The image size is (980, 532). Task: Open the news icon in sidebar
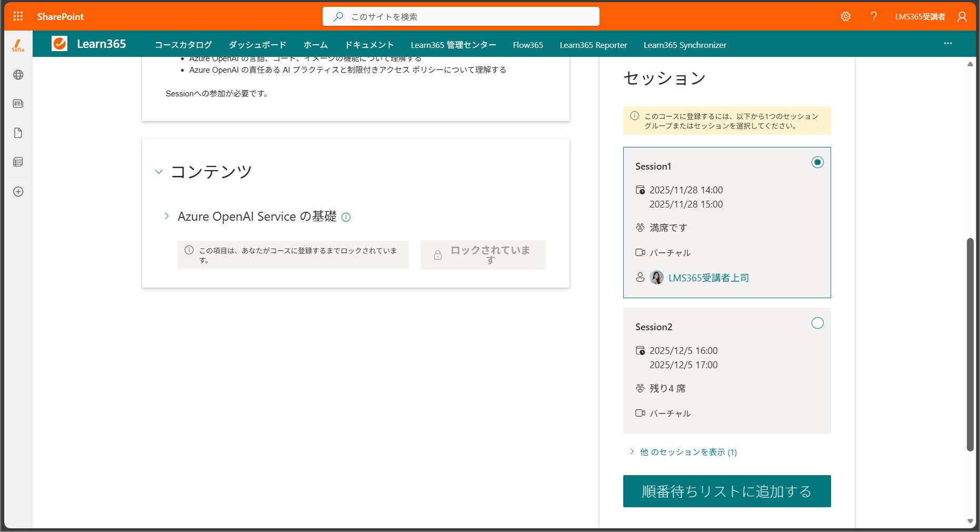(18, 104)
